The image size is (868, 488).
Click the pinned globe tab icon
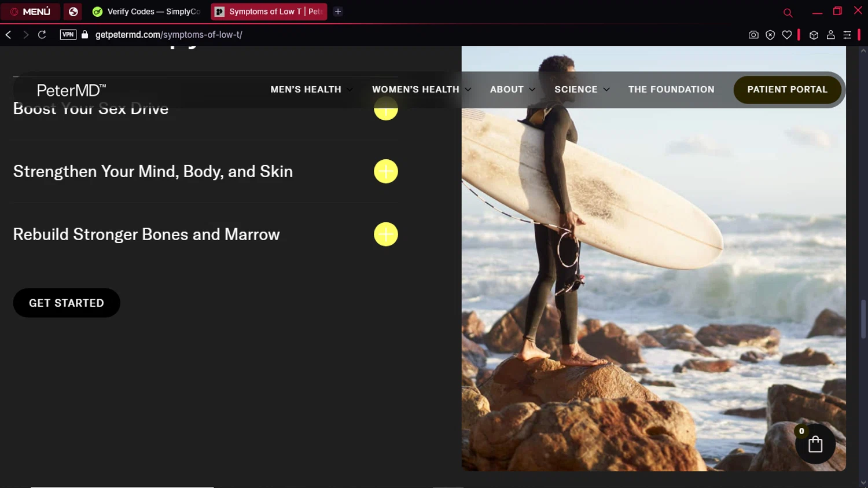click(73, 12)
